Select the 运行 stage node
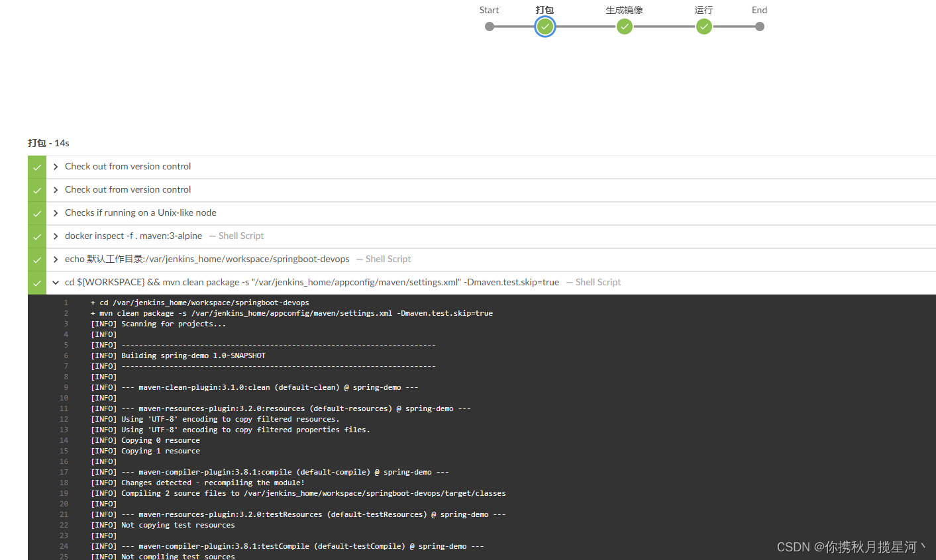 (x=704, y=26)
